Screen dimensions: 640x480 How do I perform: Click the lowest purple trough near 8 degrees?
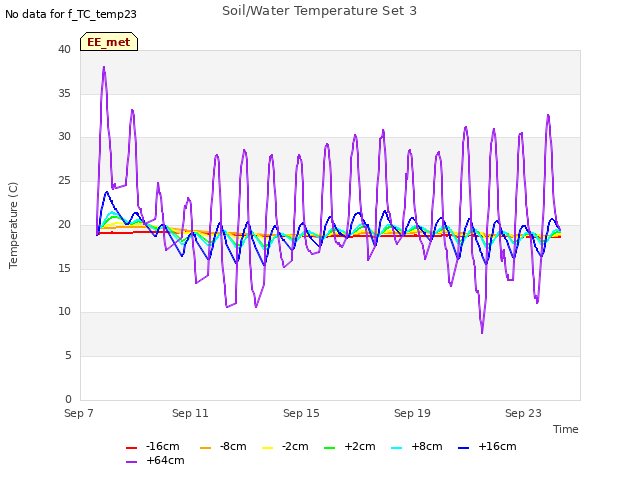(x=482, y=332)
